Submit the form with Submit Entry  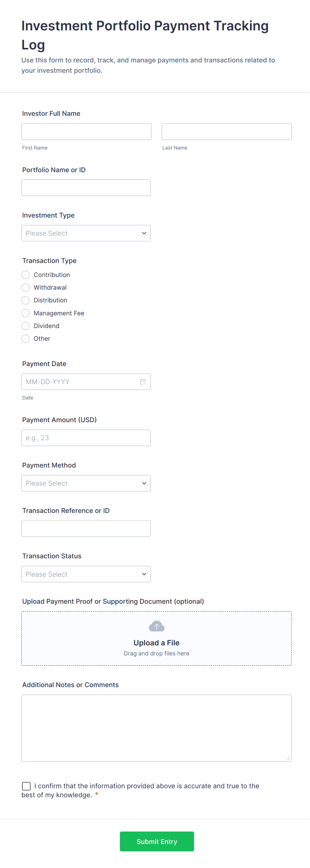coord(157,841)
